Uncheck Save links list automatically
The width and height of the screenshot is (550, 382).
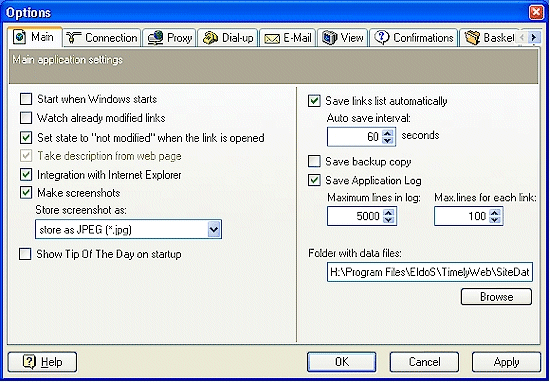point(314,101)
